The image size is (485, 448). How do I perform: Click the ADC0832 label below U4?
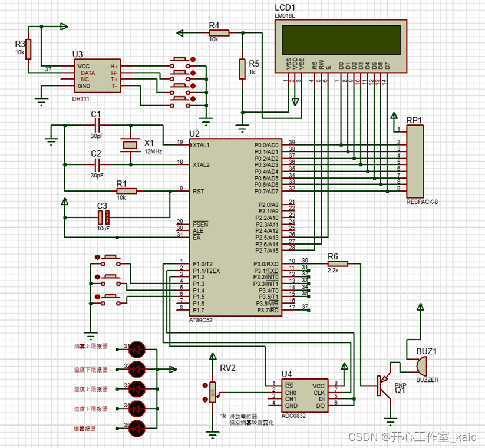tap(293, 416)
